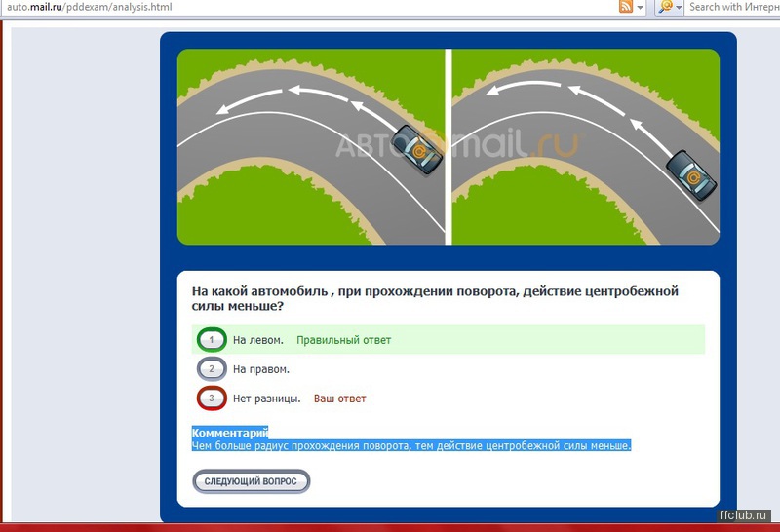Open the RSS feed dropdown arrow

tap(641, 7)
